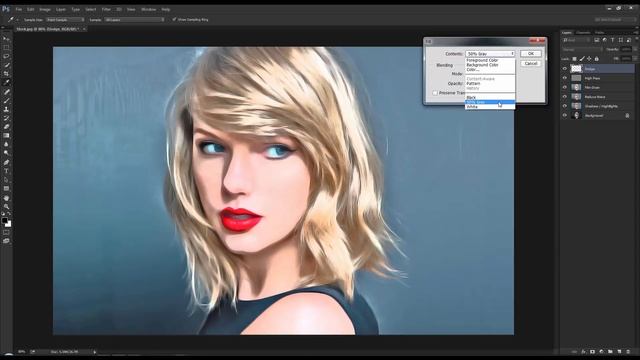Enable Preserve Transparency checkbox

point(435,93)
